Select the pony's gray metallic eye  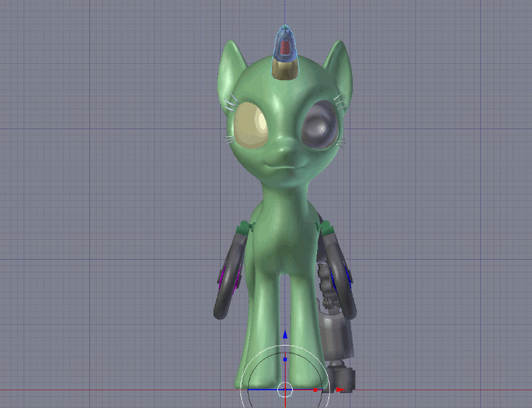pyautogui.click(x=320, y=125)
